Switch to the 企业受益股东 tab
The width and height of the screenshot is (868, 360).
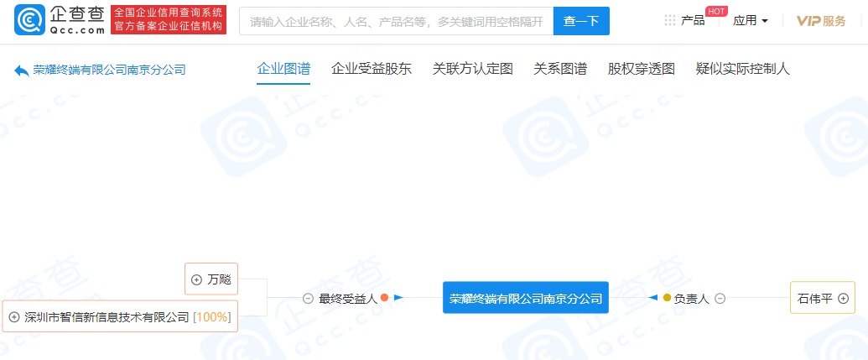(x=372, y=69)
